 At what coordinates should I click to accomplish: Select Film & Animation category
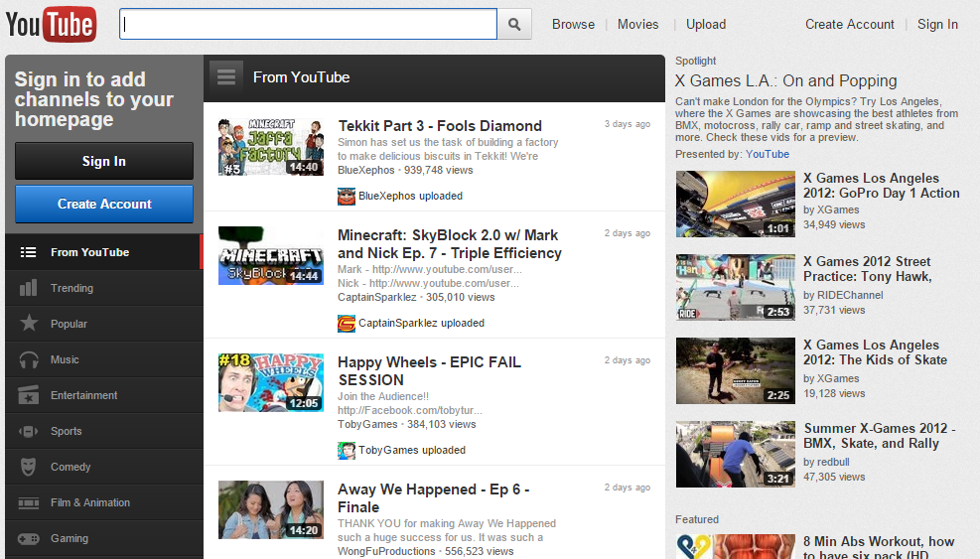coord(103,502)
